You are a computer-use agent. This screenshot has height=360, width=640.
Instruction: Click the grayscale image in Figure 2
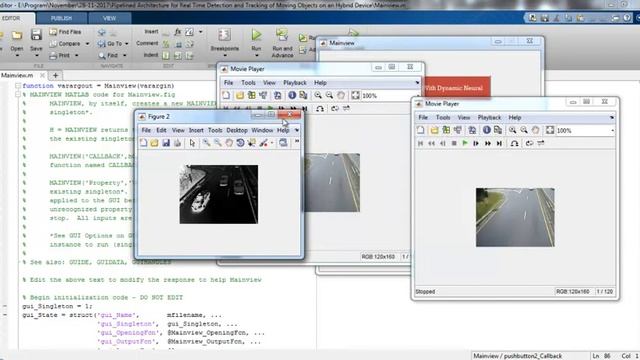pyautogui.click(x=219, y=194)
